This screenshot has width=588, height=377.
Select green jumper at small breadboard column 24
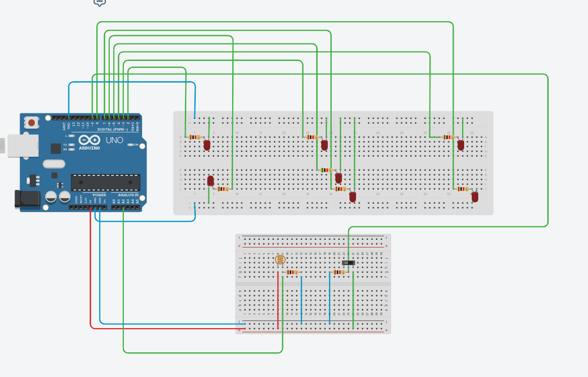tap(353, 300)
